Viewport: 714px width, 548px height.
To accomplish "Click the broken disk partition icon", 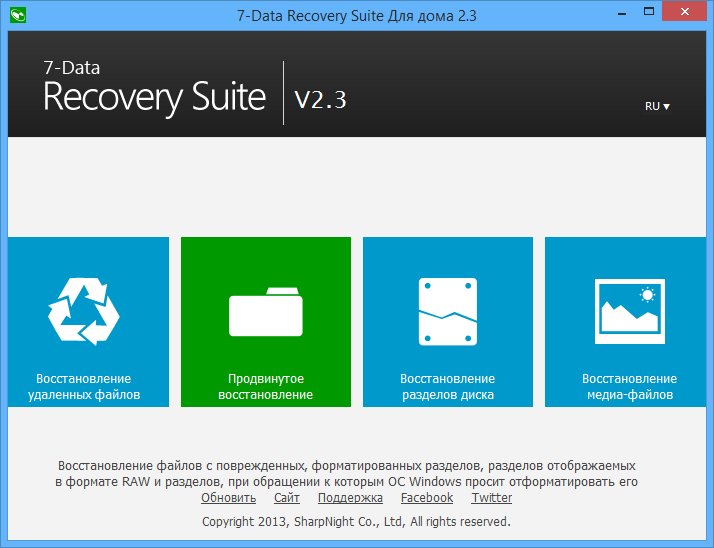I will click(448, 312).
